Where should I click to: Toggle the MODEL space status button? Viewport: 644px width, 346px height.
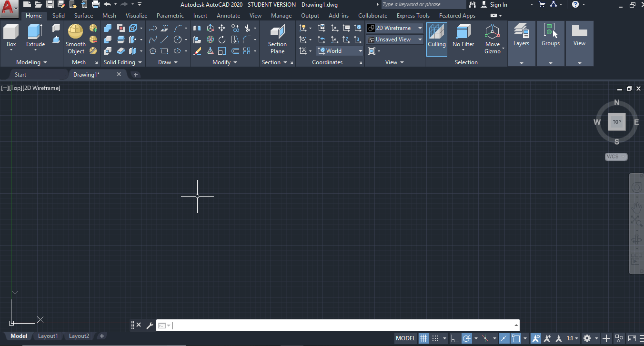[406, 338]
